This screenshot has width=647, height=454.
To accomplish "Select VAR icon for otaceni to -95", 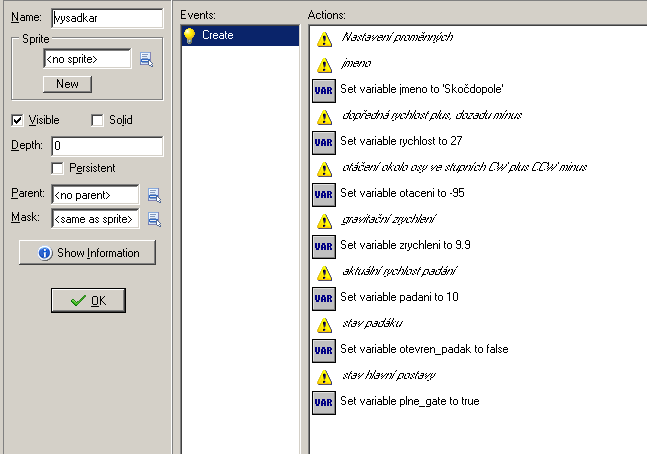I will (x=324, y=194).
